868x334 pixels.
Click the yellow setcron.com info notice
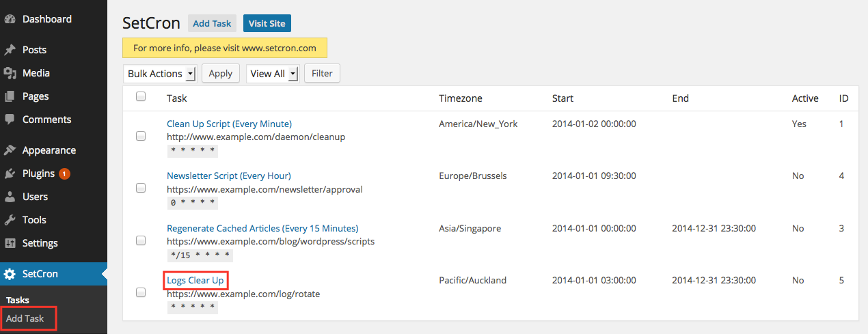pos(224,48)
